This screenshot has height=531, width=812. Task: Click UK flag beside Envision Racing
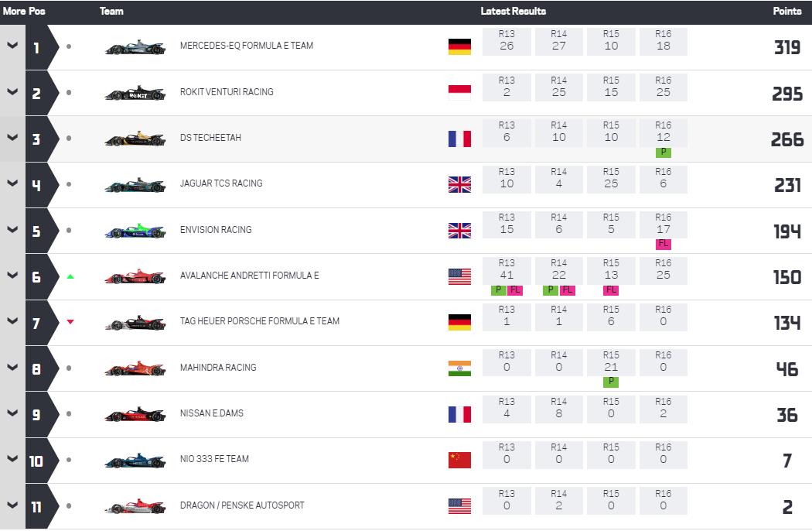(x=460, y=230)
